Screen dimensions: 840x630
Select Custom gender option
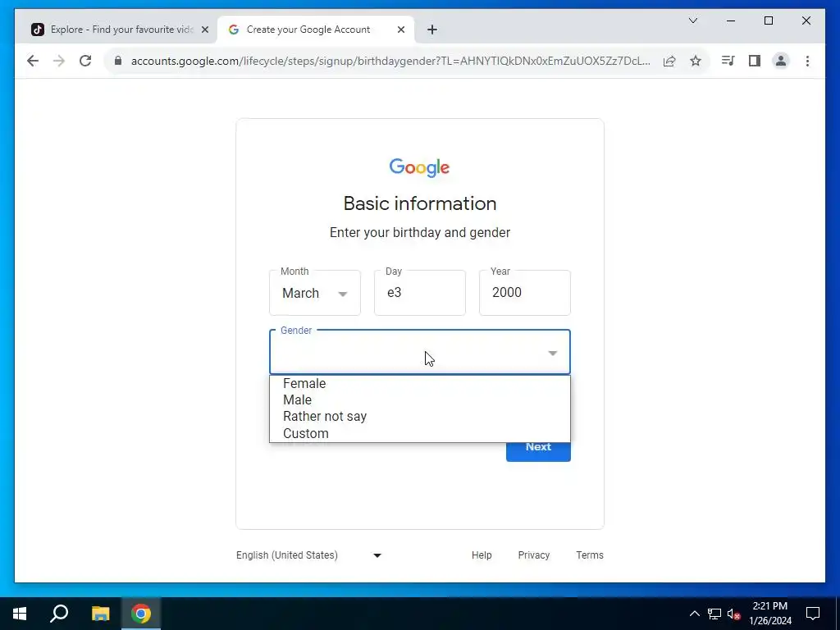point(420,433)
